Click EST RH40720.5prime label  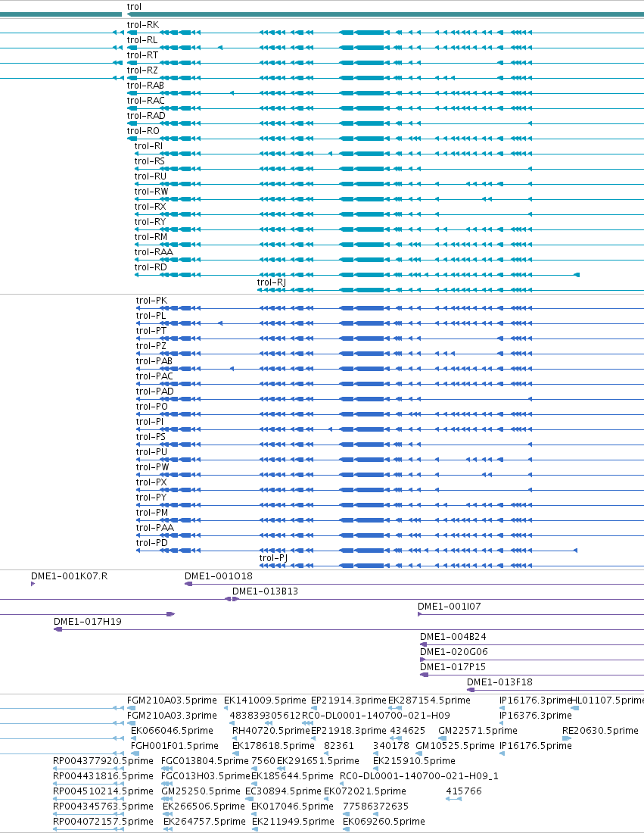271,731
